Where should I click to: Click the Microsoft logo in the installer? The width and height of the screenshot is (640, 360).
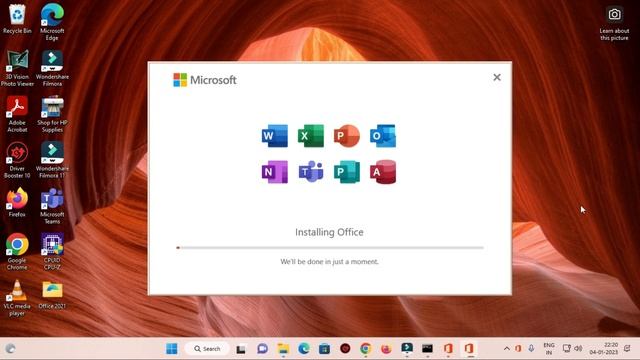[205, 80]
